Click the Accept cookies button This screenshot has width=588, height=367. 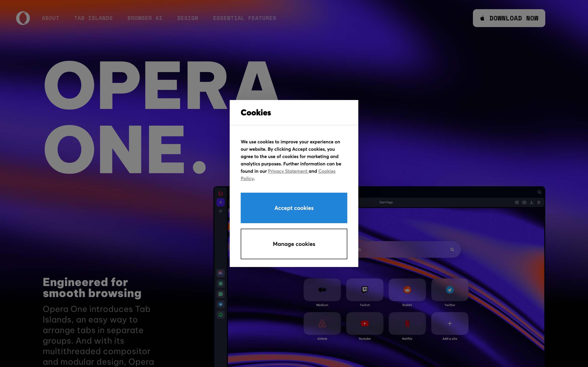click(x=294, y=208)
